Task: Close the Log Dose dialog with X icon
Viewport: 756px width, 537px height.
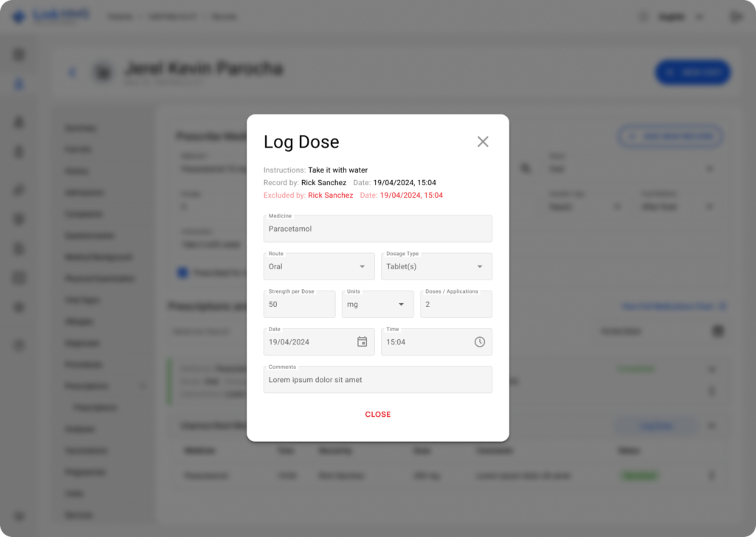Action: point(483,142)
